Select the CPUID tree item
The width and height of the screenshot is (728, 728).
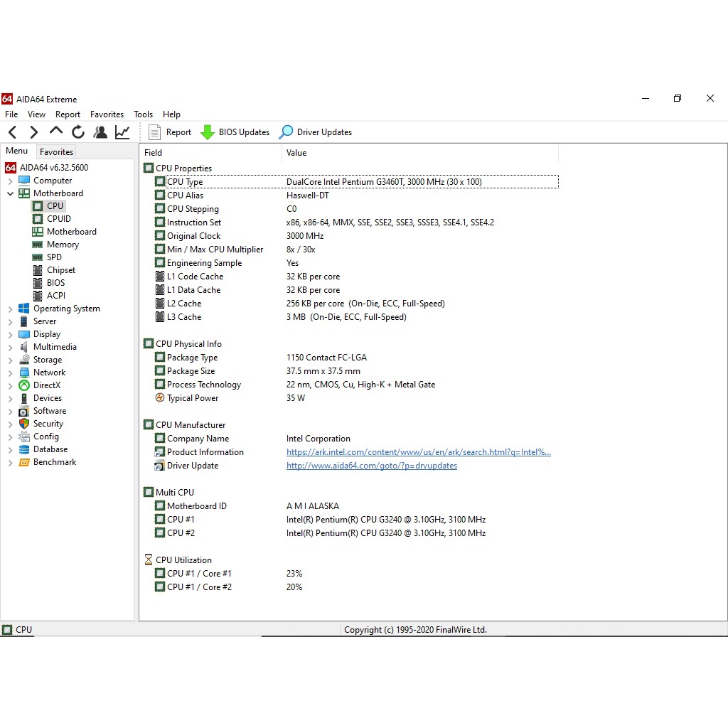(58, 219)
